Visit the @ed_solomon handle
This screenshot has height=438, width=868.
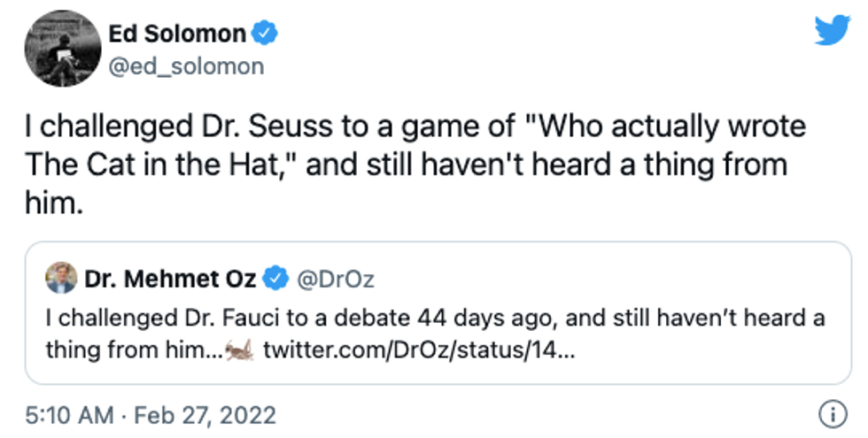184,66
